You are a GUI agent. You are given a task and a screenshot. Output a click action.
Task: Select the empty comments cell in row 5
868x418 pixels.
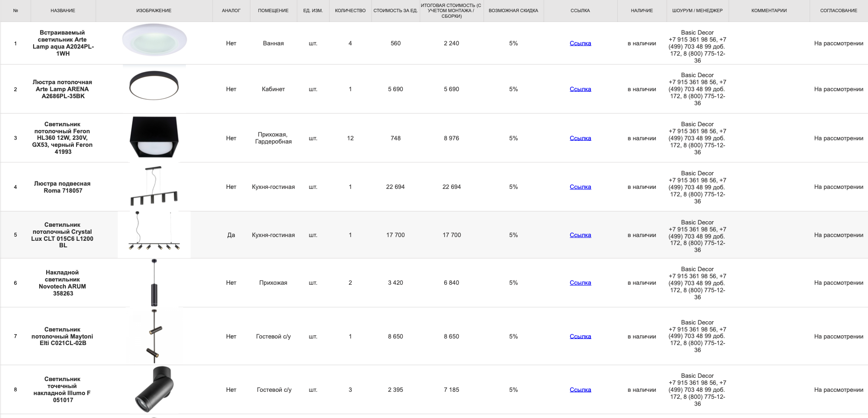point(769,235)
